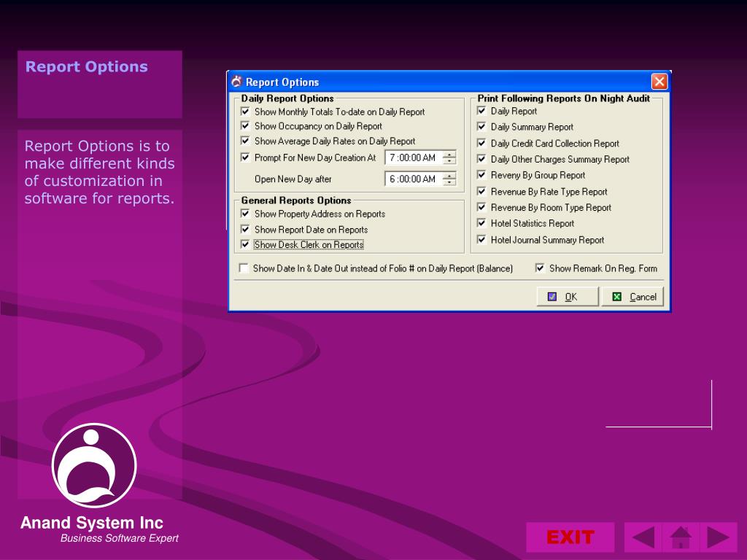This screenshot has width=747, height=560.
Task: Toggle Hotel Statistics Report checkbox
Action: tap(481, 223)
